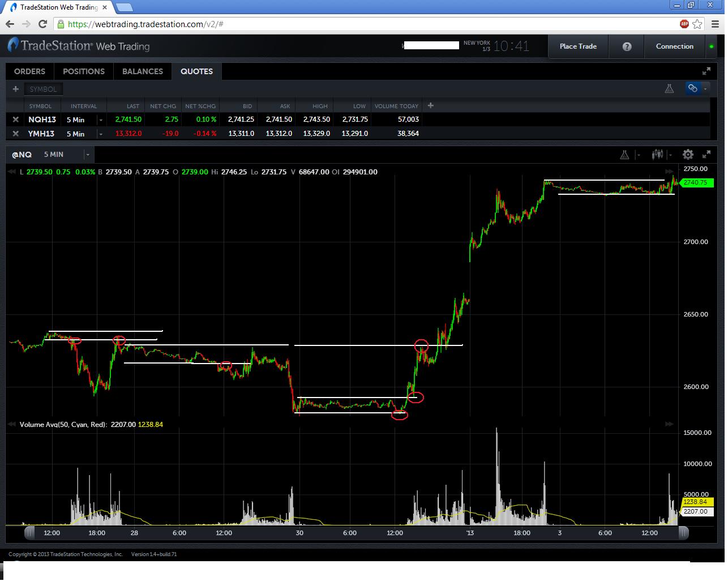Screen dimensions: 728x581
Task: Open a new browser tab
Action: [125, 7]
